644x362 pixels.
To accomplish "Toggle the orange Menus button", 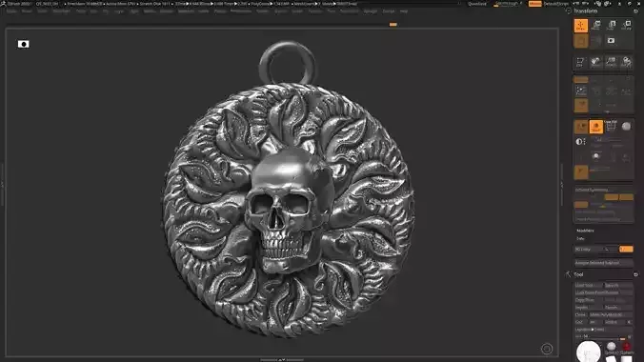I will (534, 4).
